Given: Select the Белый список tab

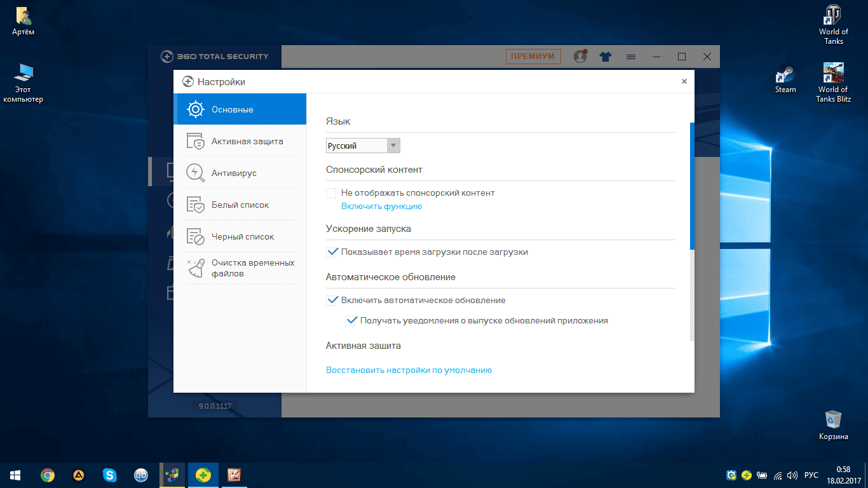Looking at the screenshot, I should 240,205.
